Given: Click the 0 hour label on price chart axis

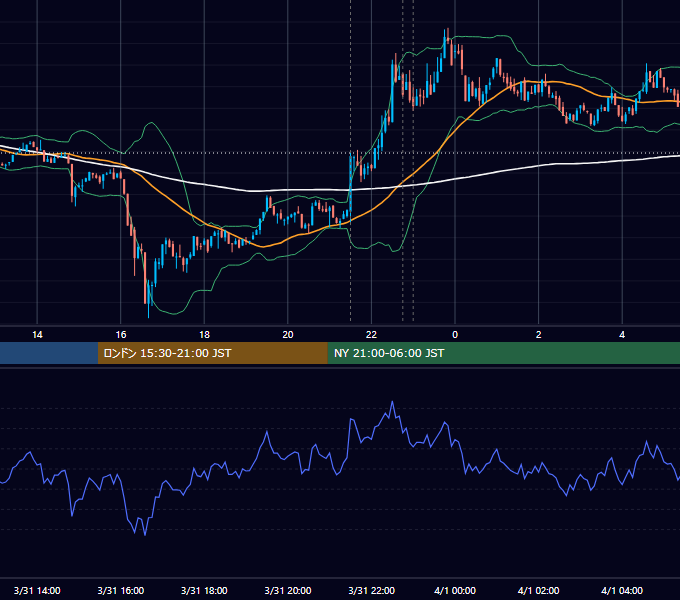Looking at the screenshot, I should coord(455,335).
